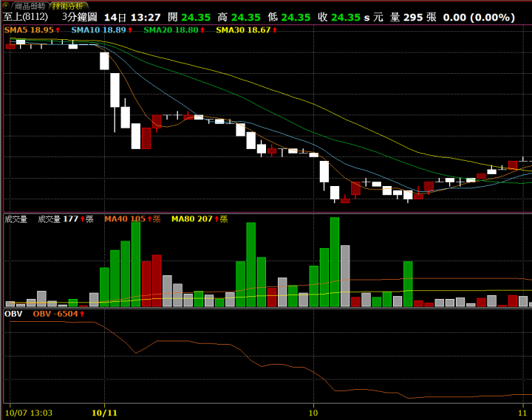Select the SMA5 18.95 indicator label
The height and width of the screenshot is (420, 532).
click(33, 30)
